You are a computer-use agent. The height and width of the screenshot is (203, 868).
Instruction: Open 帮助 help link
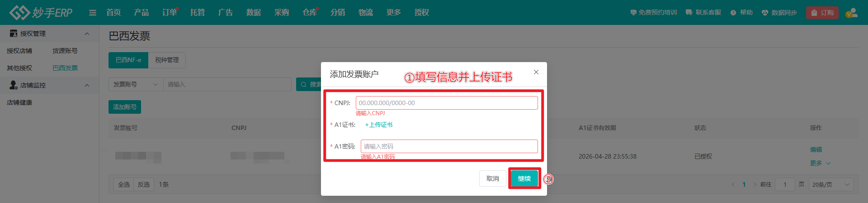click(x=742, y=13)
